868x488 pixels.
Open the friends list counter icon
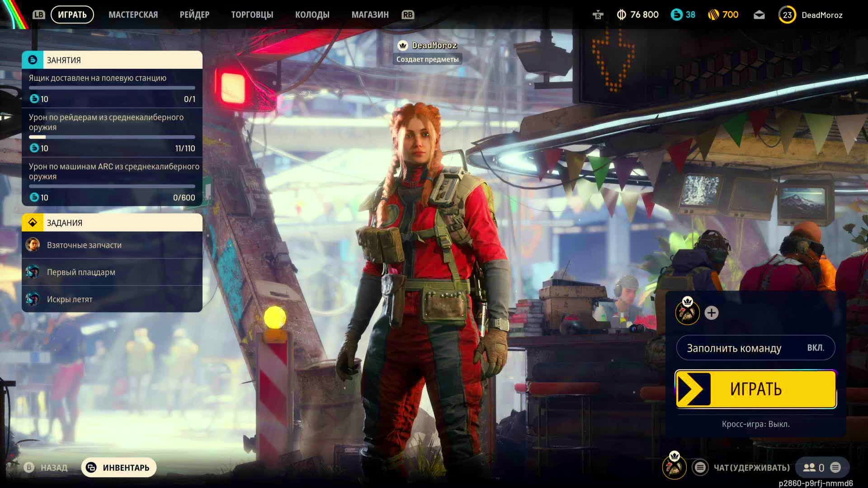[809, 468]
